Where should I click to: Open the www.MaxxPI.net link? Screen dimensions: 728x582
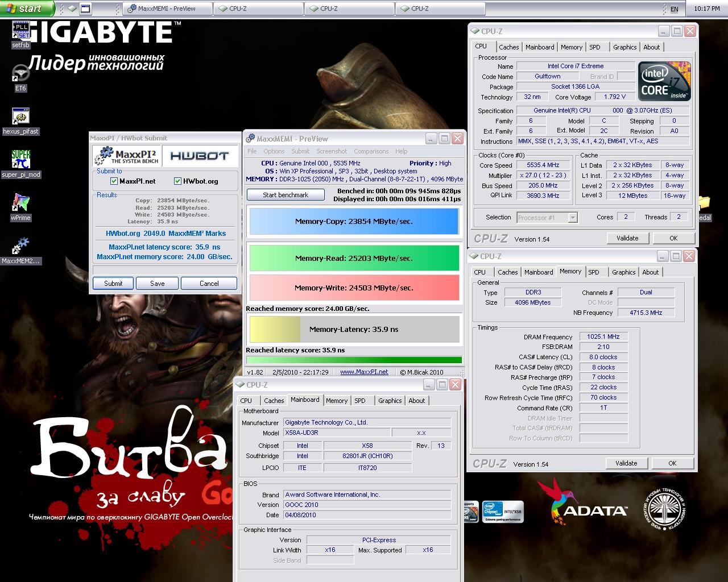click(364, 372)
